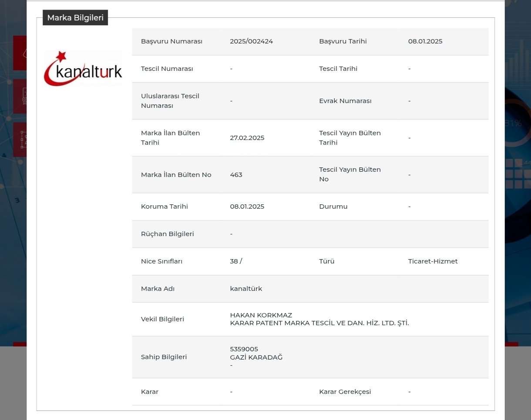Click the kanalturk trademark logo image

click(x=83, y=69)
